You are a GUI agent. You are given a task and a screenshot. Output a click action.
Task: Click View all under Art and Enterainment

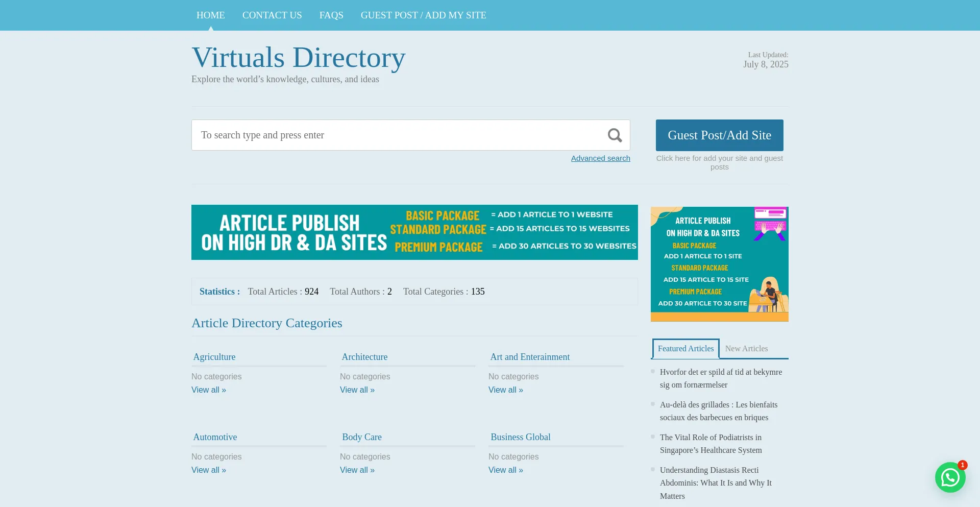(x=506, y=390)
